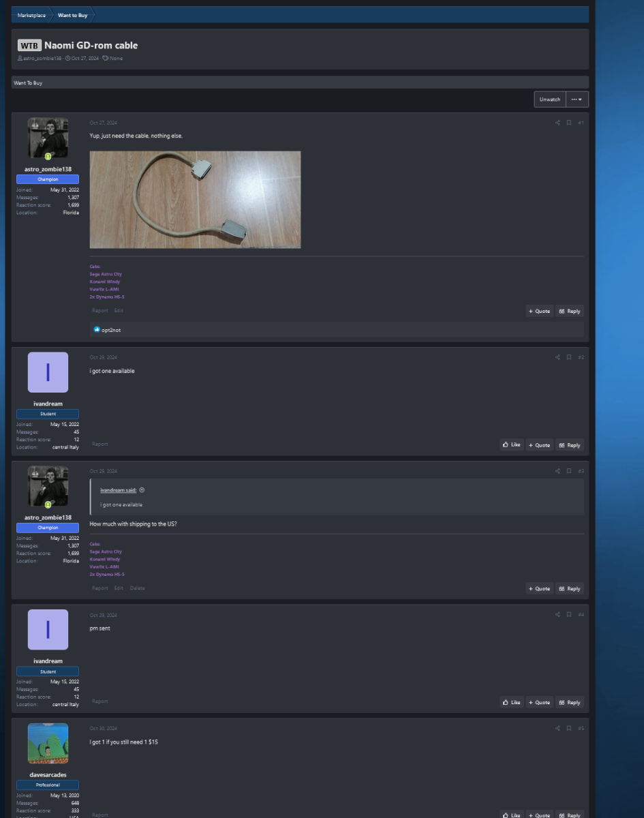Reply to post #1 about the cable
Viewport: 644px width, 818px height.
pos(570,311)
